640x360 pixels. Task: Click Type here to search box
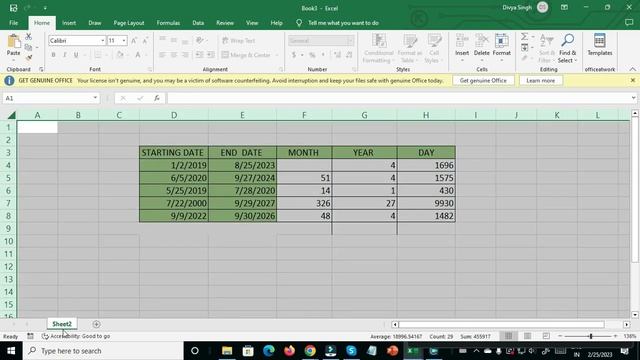coord(103,351)
